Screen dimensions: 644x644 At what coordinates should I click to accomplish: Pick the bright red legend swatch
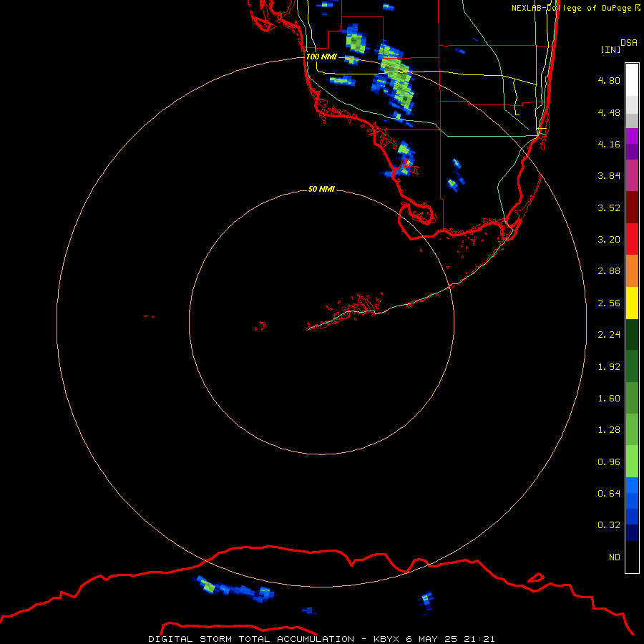point(632,239)
